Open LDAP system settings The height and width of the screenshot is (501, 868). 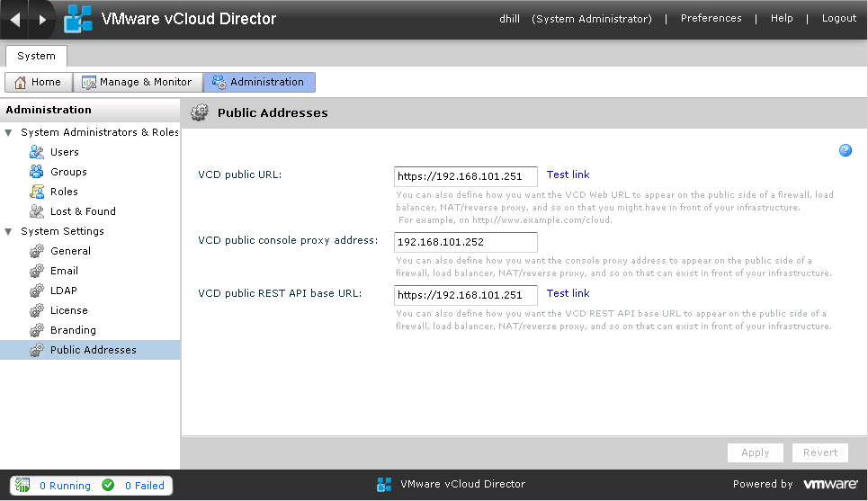coord(64,291)
